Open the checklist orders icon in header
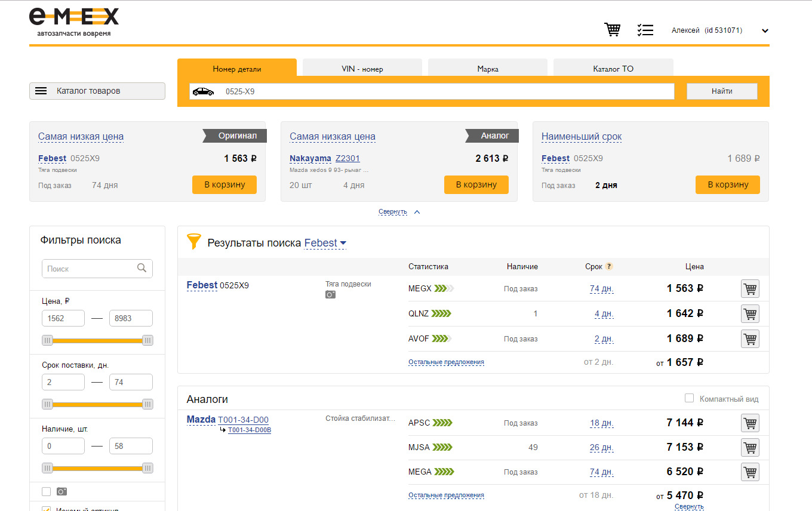This screenshot has height=511, width=812. [x=645, y=30]
